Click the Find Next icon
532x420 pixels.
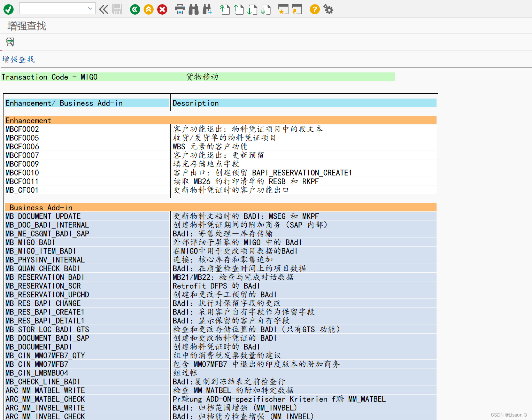(x=207, y=9)
